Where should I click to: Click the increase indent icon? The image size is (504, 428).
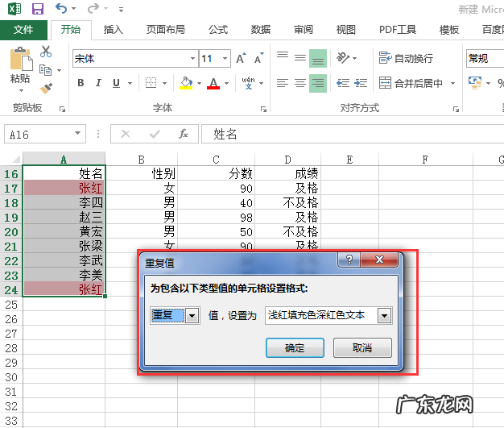(361, 83)
